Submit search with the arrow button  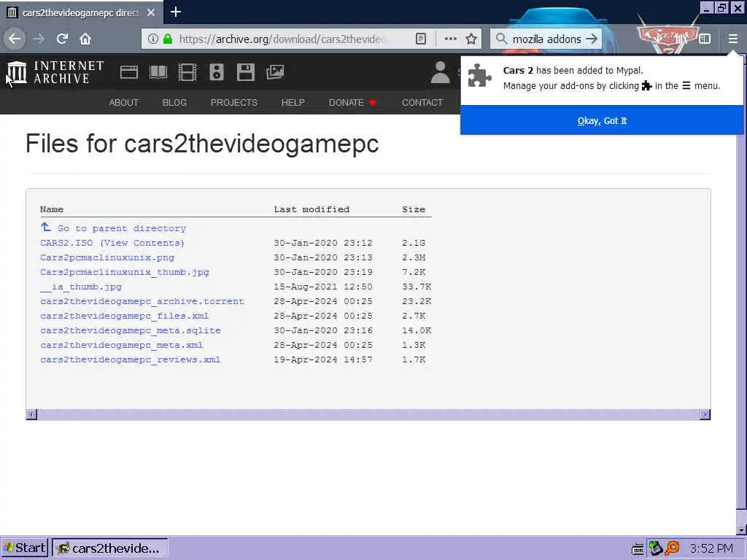coord(592,39)
